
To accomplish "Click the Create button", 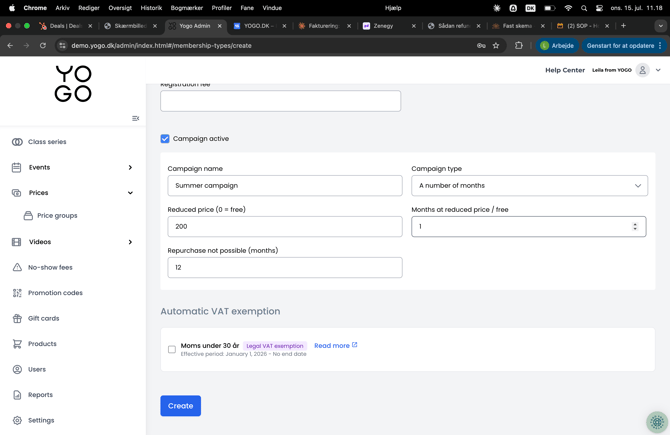I will point(180,406).
